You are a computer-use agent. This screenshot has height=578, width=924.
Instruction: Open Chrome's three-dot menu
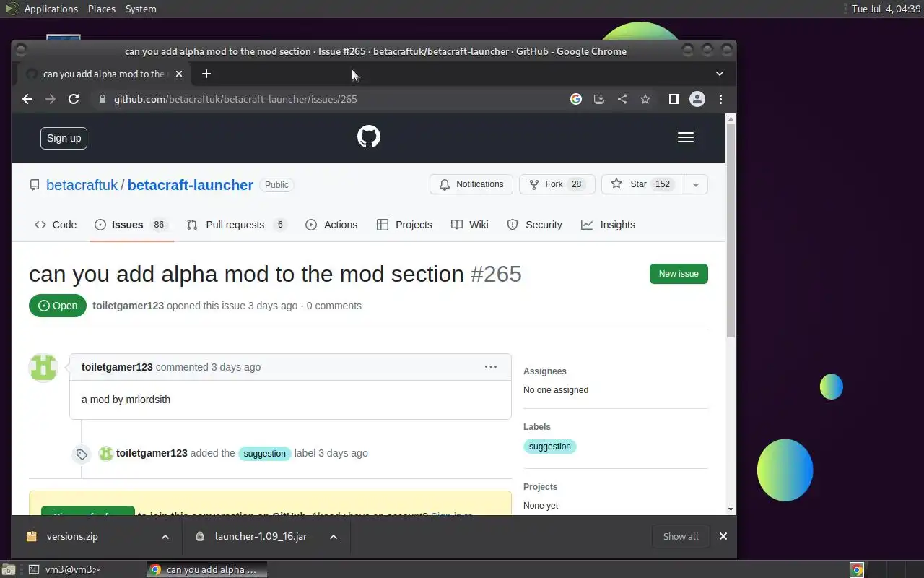(720, 99)
